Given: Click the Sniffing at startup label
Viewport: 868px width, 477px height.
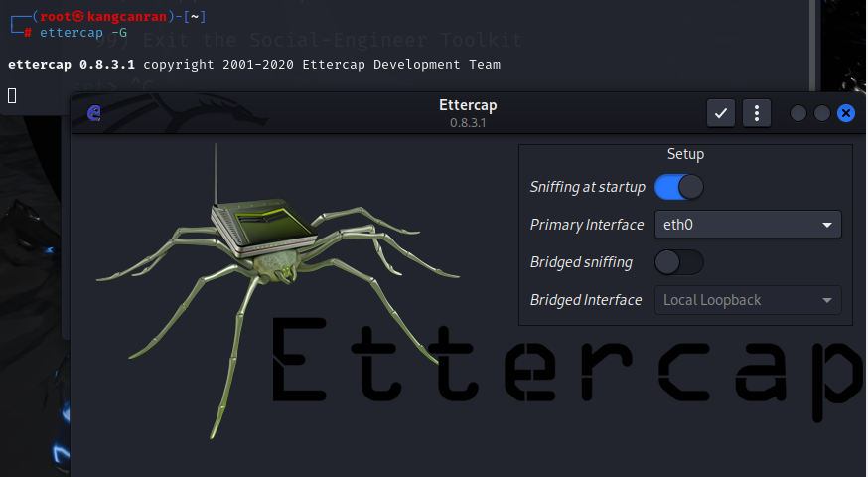Looking at the screenshot, I should (x=587, y=187).
